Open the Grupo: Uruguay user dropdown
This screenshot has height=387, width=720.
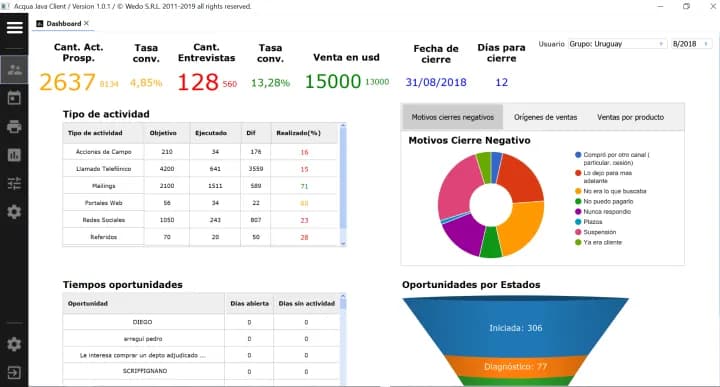pyautogui.click(x=617, y=44)
